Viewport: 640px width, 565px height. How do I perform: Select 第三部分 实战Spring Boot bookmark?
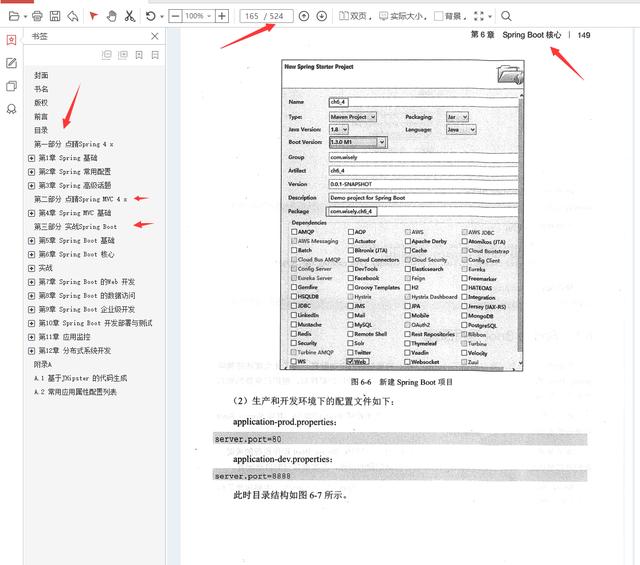[76, 227]
